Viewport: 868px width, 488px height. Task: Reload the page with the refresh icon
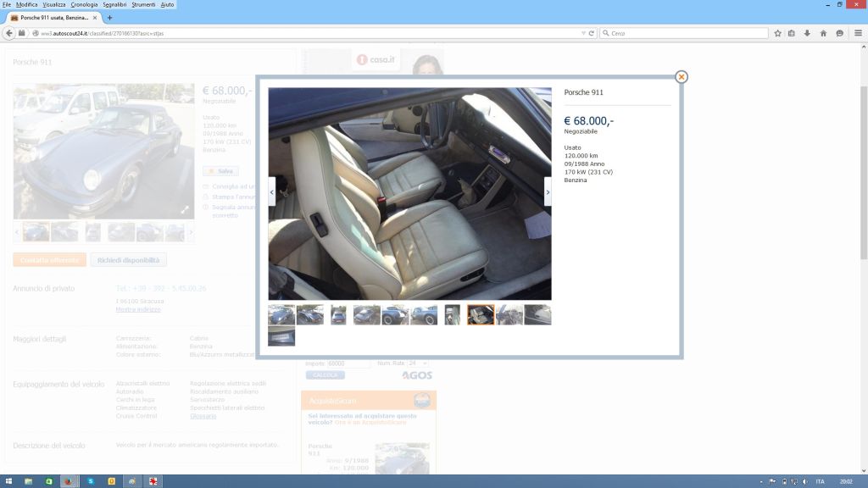click(x=592, y=33)
